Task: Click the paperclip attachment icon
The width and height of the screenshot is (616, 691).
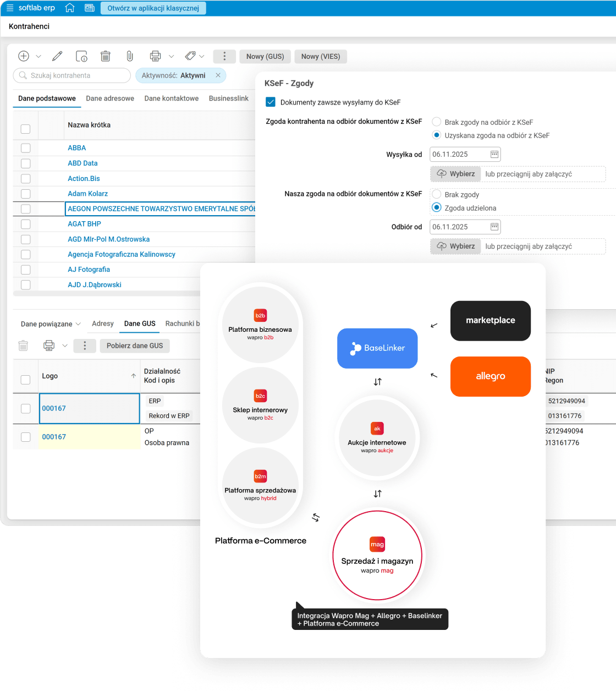Action: tap(130, 56)
